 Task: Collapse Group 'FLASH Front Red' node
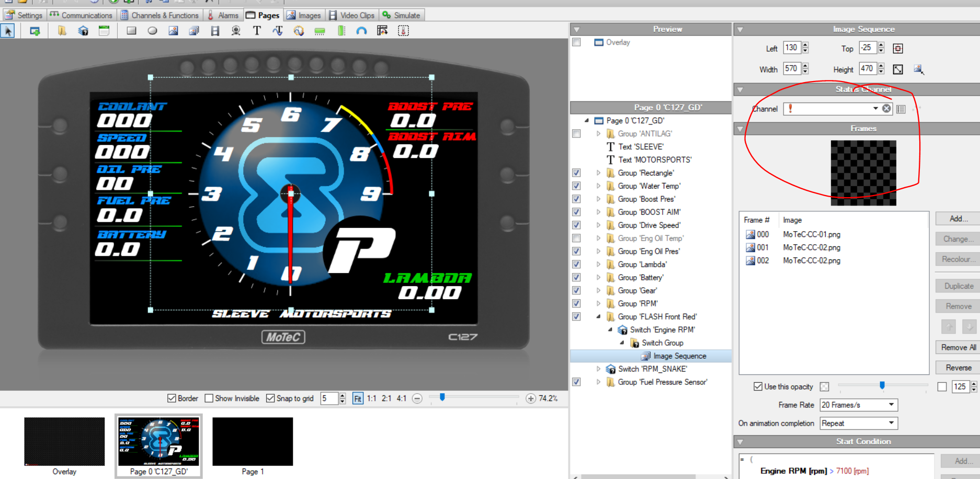(599, 317)
